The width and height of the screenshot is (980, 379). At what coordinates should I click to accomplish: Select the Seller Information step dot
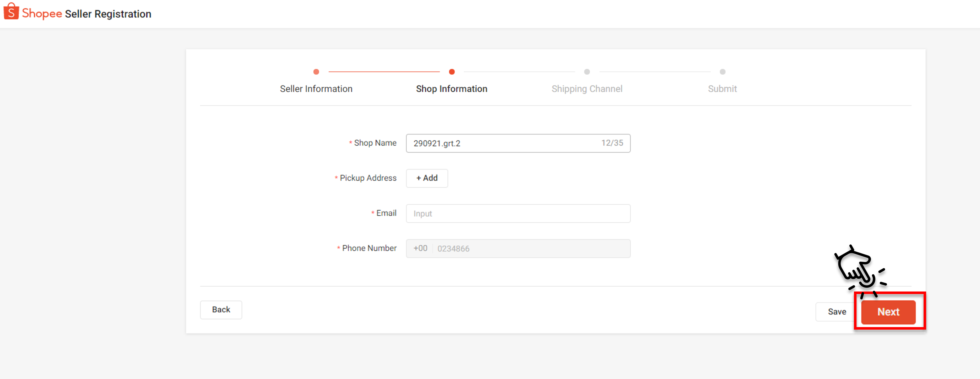point(316,72)
